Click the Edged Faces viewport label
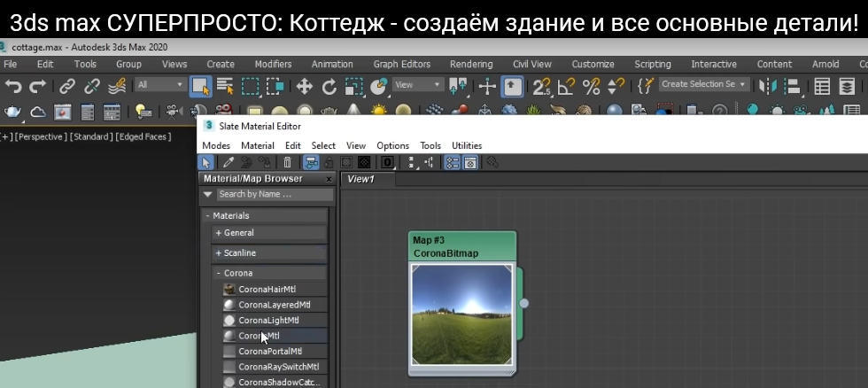Viewport: 868px width, 388px height. pyautogui.click(x=143, y=136)
